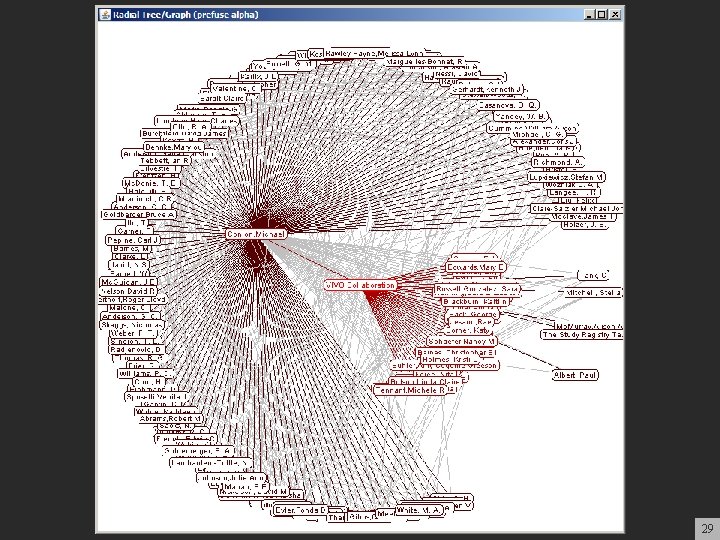Image resolution: width=720 pixels, height=540 pixels.
Task: Click the McMurray node at right edge
Action: (589, 326)
